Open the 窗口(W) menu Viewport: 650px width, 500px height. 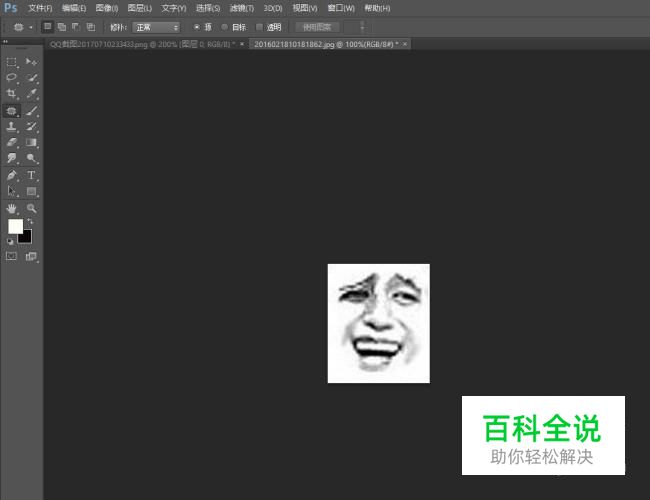click(x=341, y=8)
